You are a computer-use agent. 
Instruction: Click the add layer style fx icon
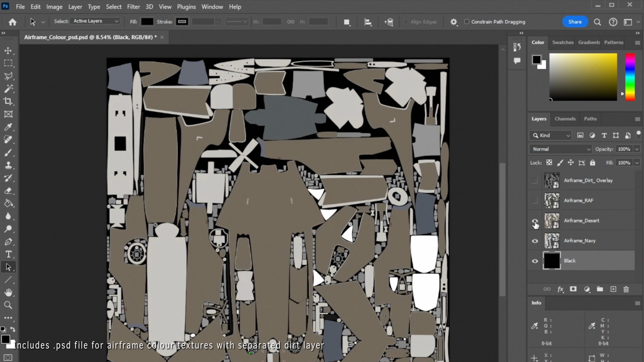tap(560, 289)
